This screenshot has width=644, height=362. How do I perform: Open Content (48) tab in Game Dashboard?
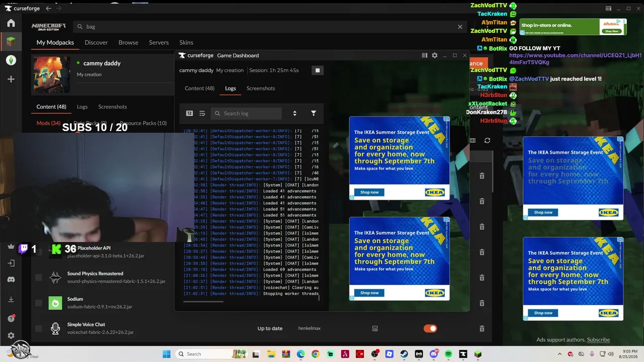199,88
